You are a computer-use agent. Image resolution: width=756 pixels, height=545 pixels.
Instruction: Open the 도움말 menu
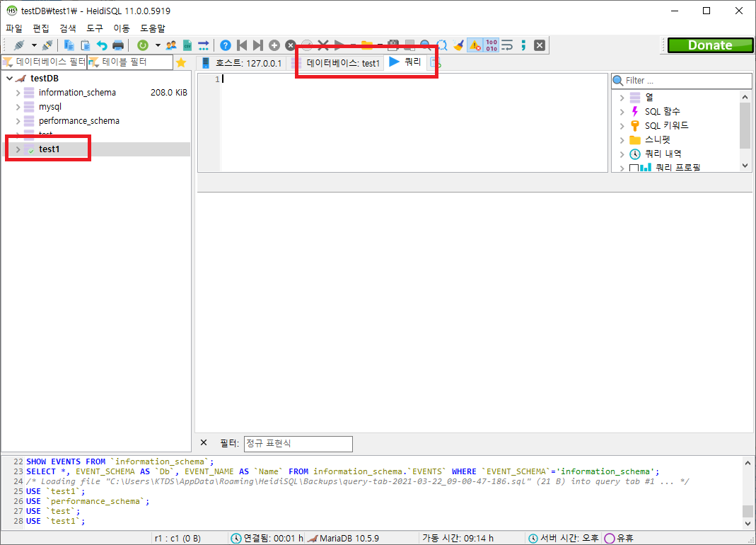(x=153, y=28)
